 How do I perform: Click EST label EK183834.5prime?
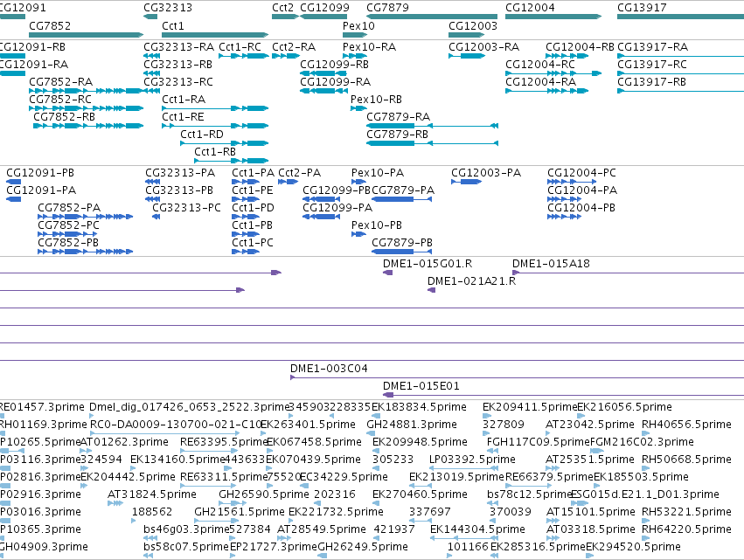419,407
